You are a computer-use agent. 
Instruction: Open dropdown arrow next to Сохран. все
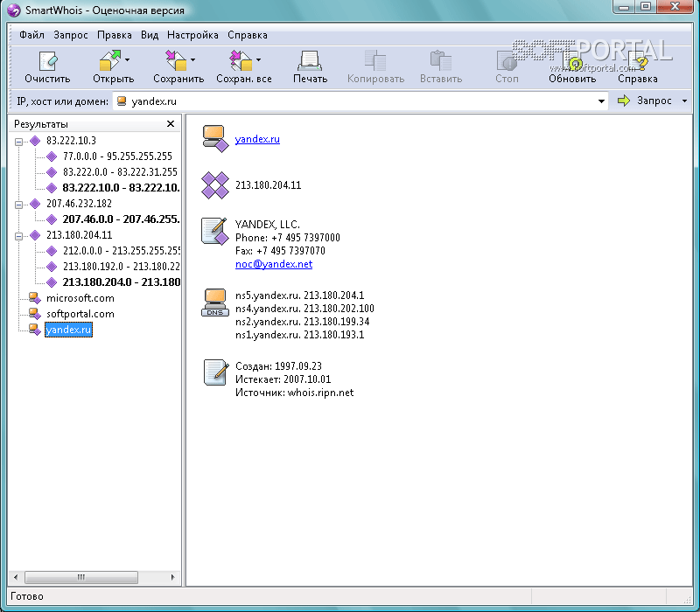tap(258, 59)
